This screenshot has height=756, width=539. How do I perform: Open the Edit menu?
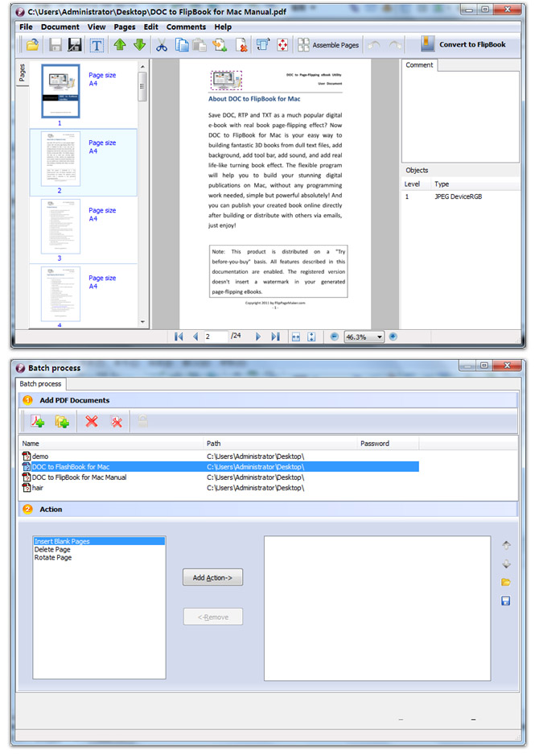tap(150, 27)
